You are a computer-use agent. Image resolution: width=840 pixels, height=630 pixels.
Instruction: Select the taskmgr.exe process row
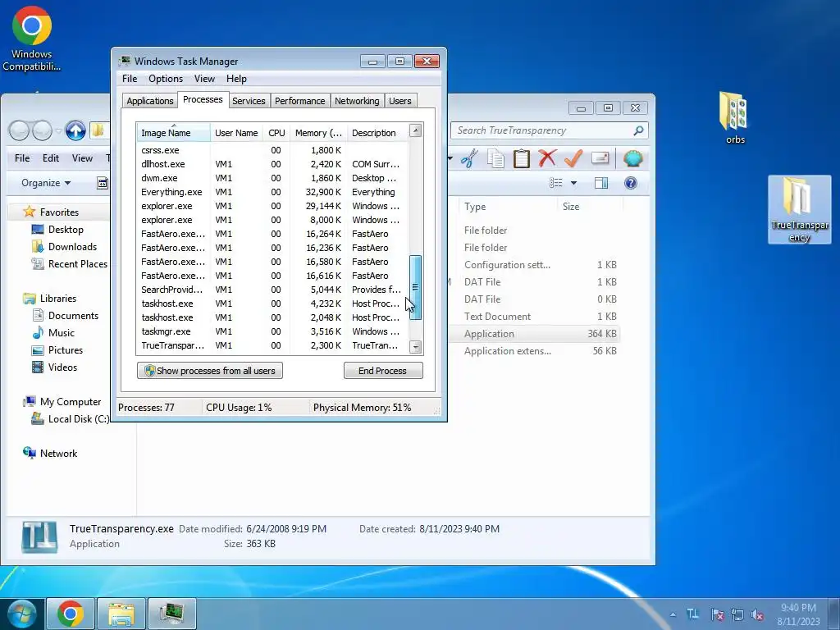[272, 331]
